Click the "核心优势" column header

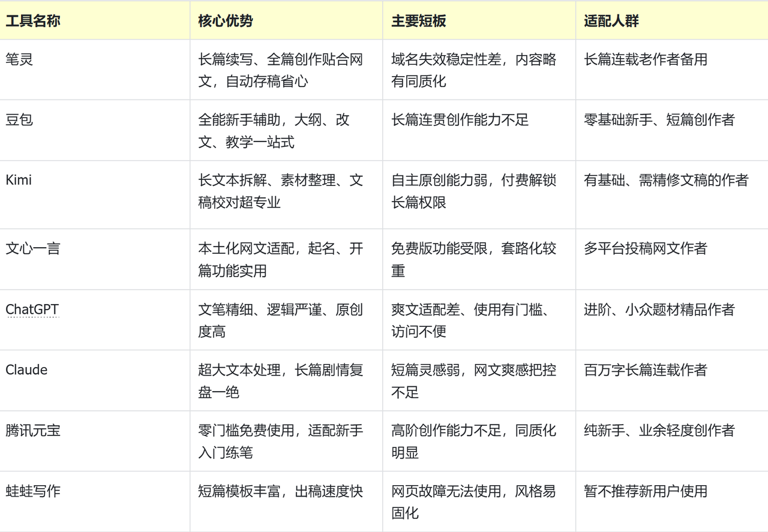(x=287, y=21)
